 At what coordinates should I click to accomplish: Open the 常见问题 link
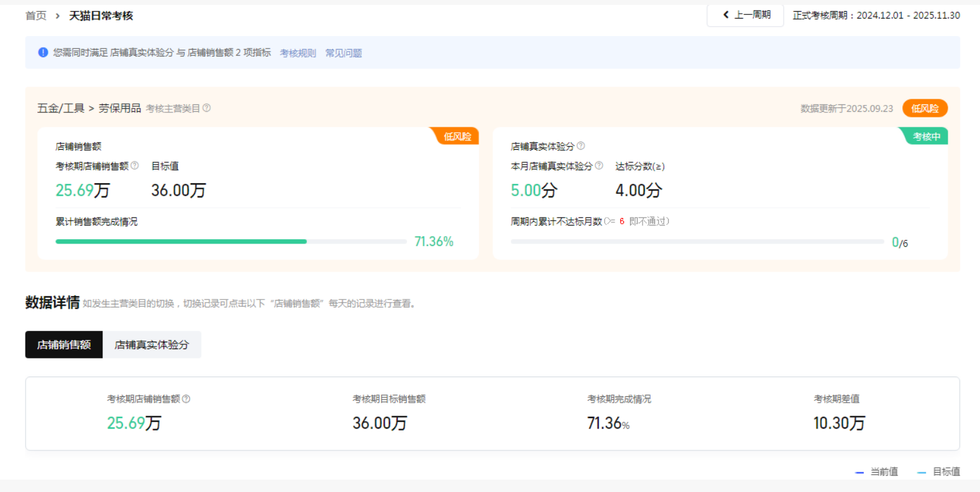click(344, 53)
